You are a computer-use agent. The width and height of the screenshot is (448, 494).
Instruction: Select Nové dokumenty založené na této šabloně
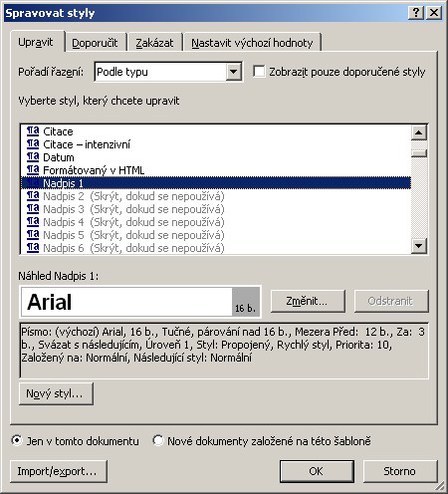pos(158,440)
